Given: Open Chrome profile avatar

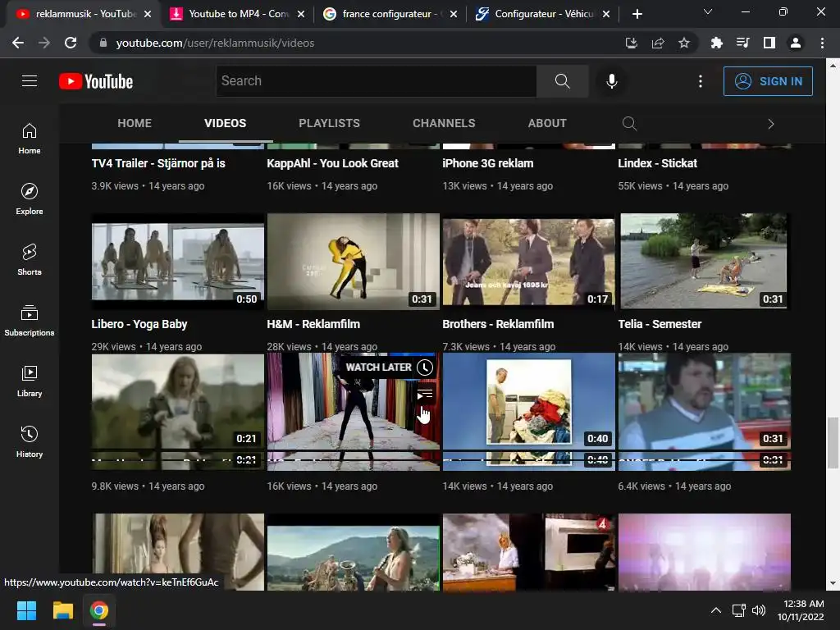Looking at the screenshot, I should [796, 43].
